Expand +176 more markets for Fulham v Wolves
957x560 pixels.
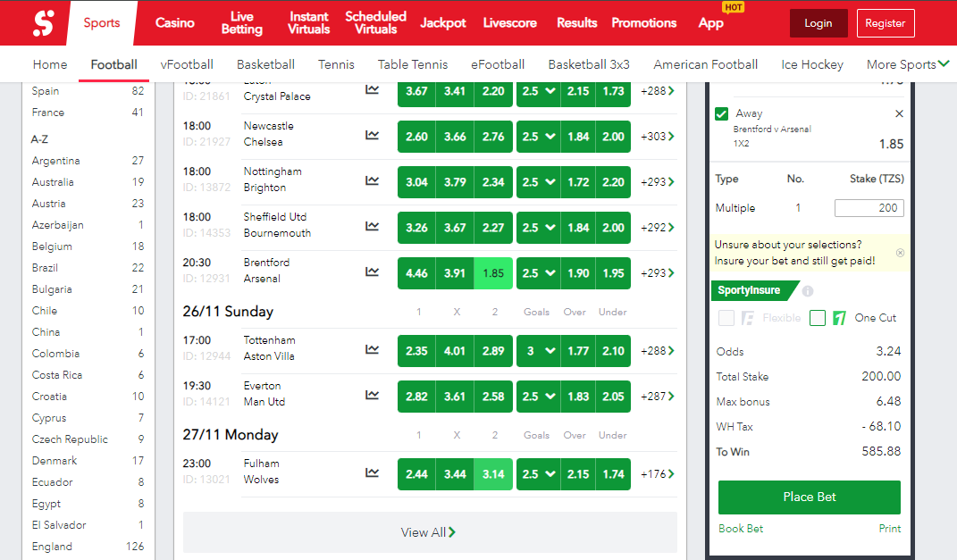tap(658, 474)
